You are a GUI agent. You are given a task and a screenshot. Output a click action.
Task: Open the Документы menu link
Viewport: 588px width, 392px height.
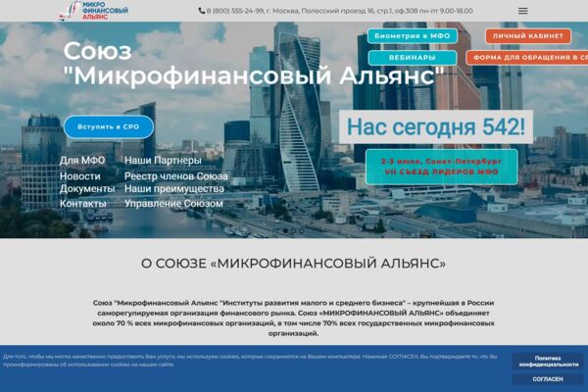click(87, 189)
